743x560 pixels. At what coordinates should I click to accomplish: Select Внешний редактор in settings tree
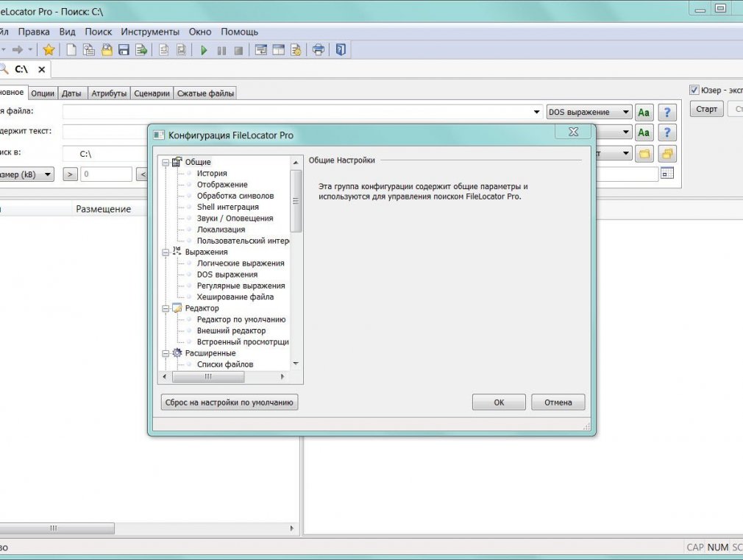tap(231, 330)
